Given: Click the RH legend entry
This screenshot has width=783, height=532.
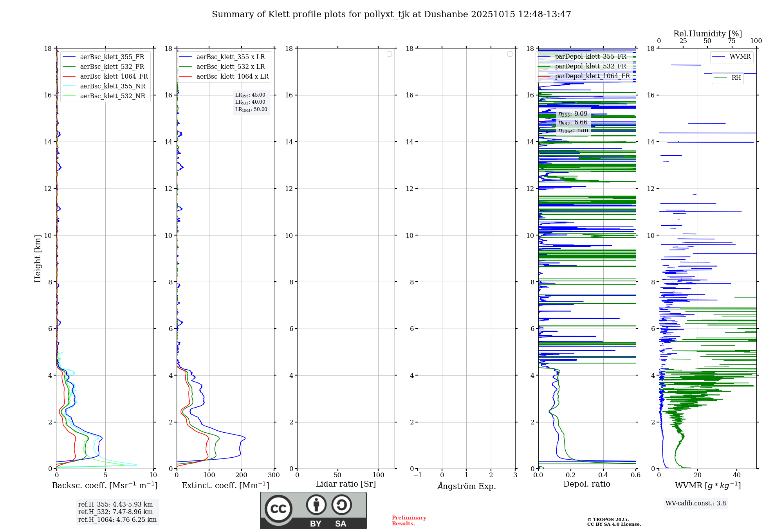Looking at the screenshot, I should (736, 78).
